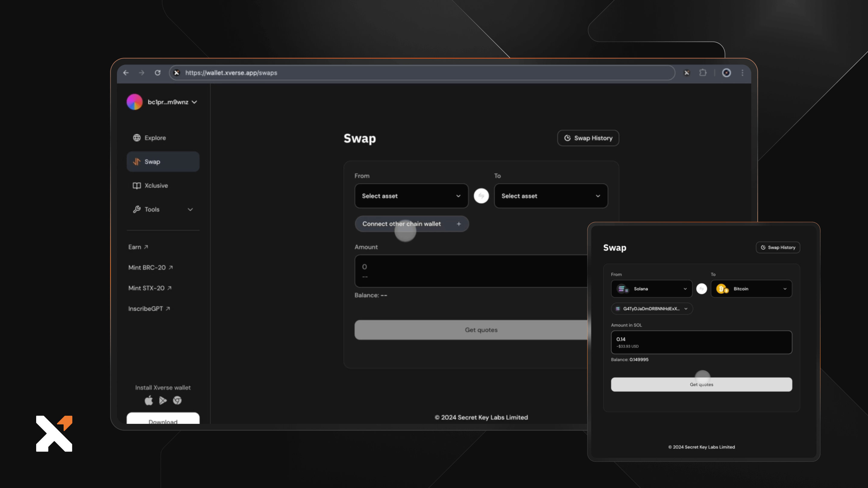Reload the page with the refresh icon
Image resolution: width=868 pixels, height=488 pixels.
click(x=157, y=73)
